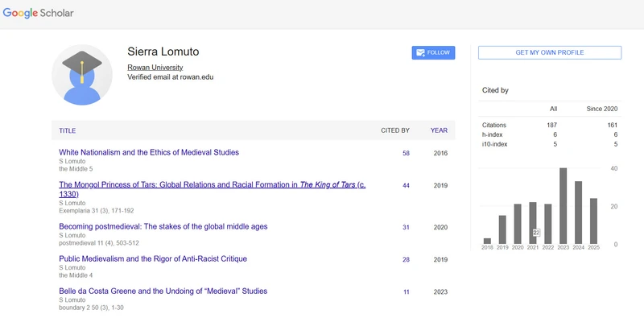The width and height of the screenshot is (644, 318).
Task: View the 11 citations for Belle da Costa
Action: [x=407, y=292]
